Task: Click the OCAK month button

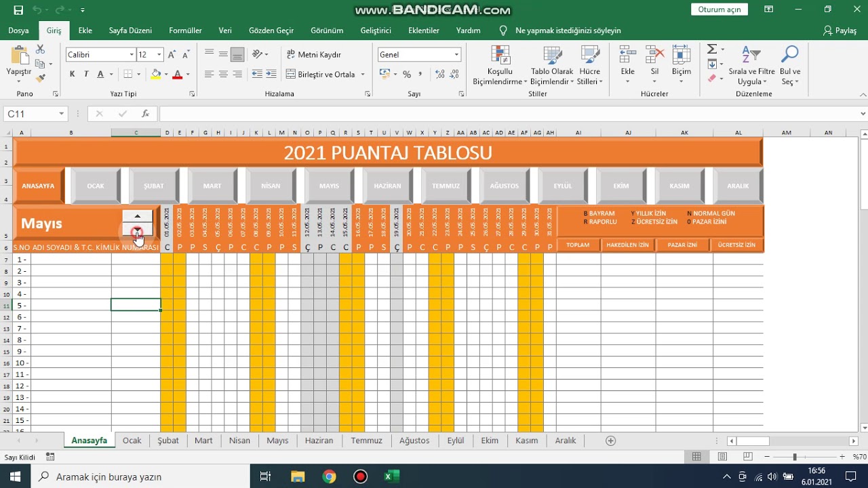Action: point(96,186)
